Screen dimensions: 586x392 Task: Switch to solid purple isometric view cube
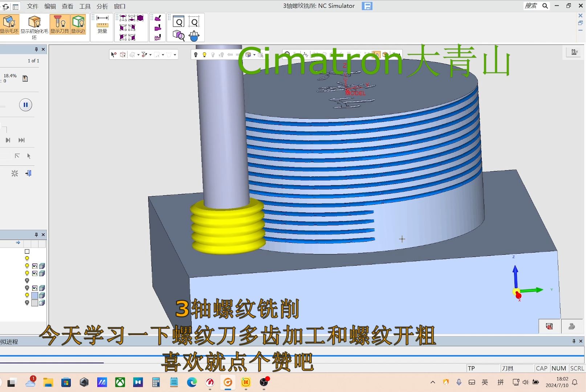pyautogui.click(x=141, y=18)
